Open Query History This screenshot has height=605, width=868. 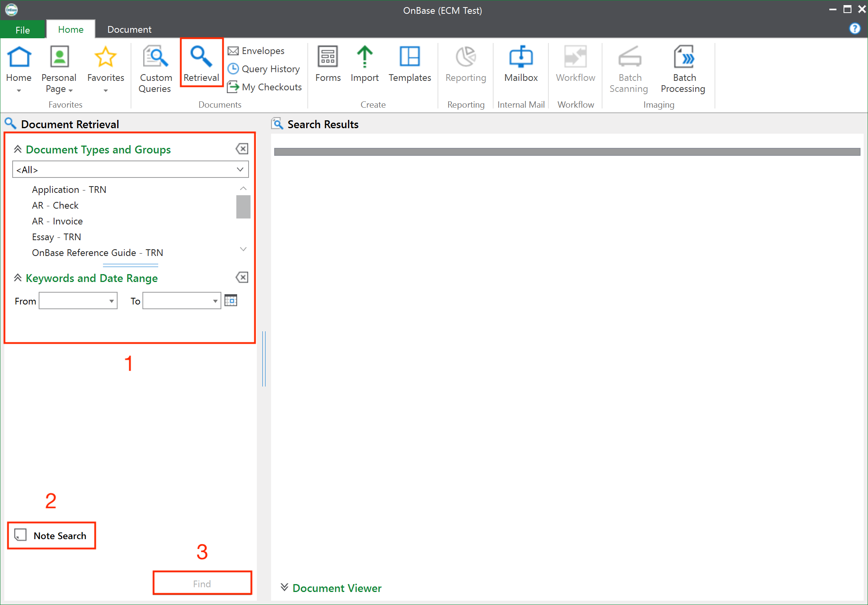[264, 69]
